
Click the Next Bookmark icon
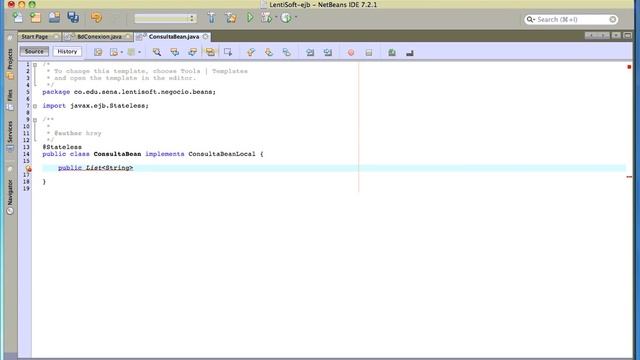269,52
